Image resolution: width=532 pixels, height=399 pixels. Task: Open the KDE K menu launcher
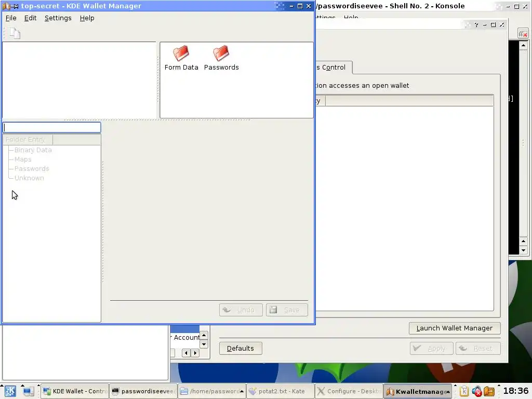pyautogui.click(x=10, y=391)
